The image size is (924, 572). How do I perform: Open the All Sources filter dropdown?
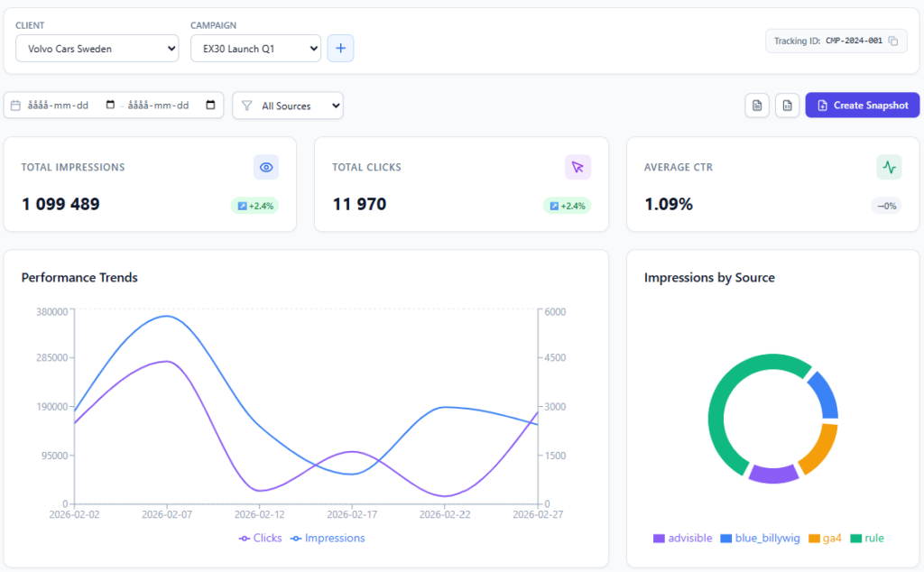click(x=288, y=106)
